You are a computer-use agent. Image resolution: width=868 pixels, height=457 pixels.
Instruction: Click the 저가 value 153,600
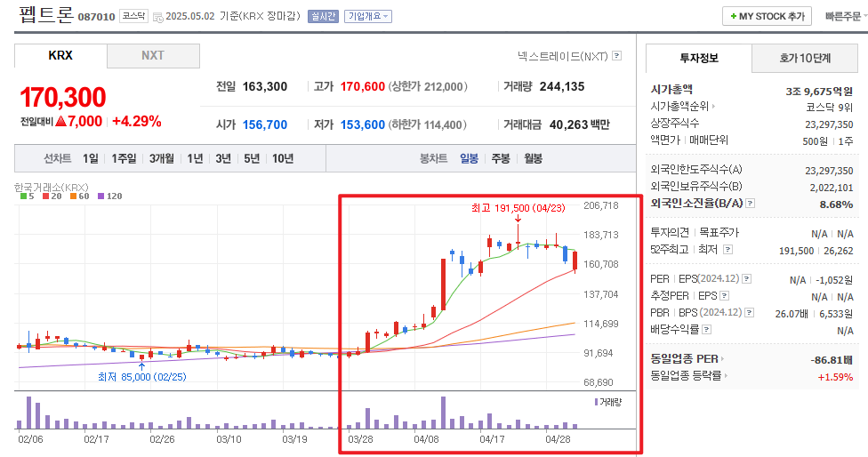click(x=363, y=125)
